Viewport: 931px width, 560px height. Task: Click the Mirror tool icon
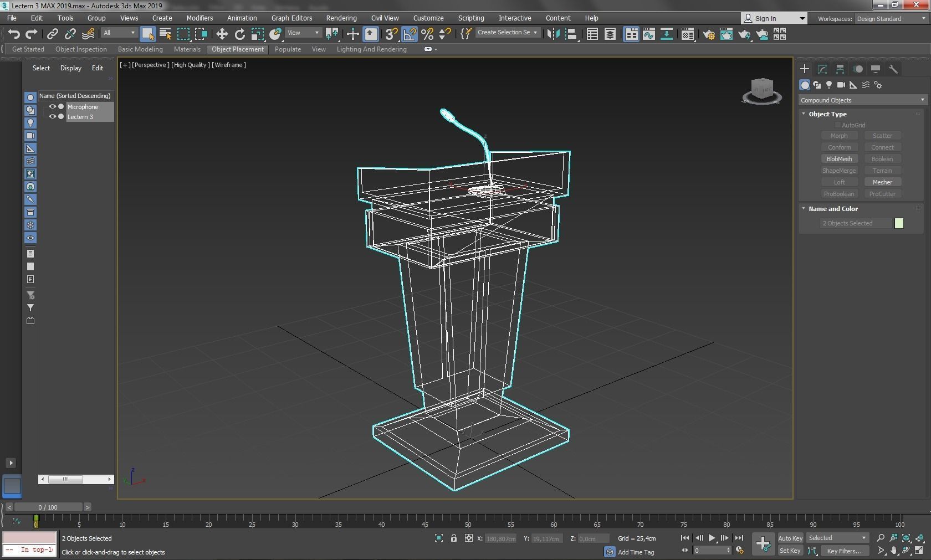coord(553,34)
